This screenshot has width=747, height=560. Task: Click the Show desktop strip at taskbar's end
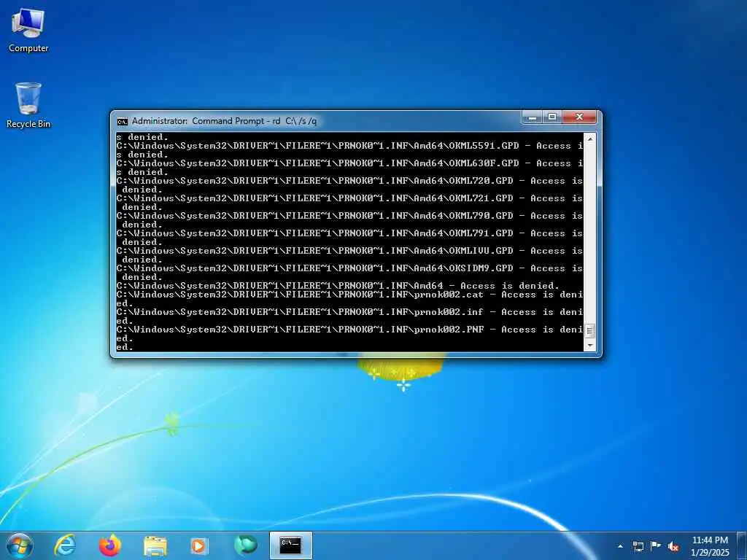tap(743, 545)
